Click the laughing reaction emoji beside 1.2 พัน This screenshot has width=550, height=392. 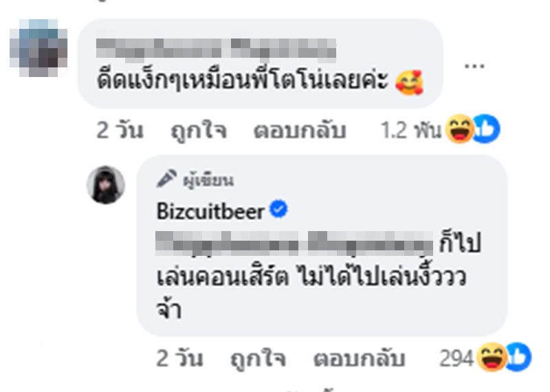(459, 129)
